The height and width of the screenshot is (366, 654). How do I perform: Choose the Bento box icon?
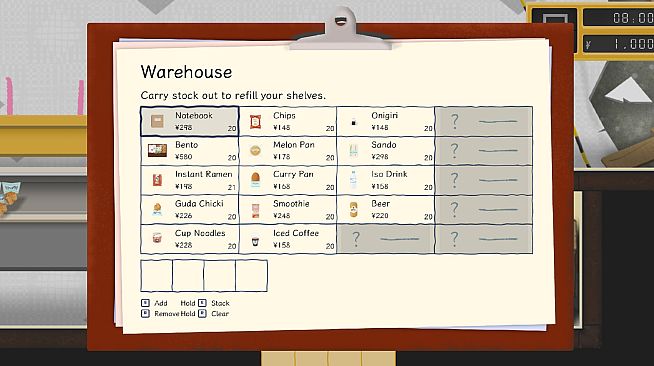[157, 150]
